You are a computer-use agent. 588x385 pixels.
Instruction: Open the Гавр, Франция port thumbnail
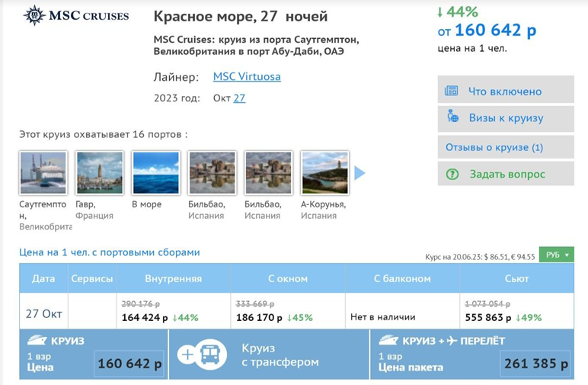[x=100, y=173]
